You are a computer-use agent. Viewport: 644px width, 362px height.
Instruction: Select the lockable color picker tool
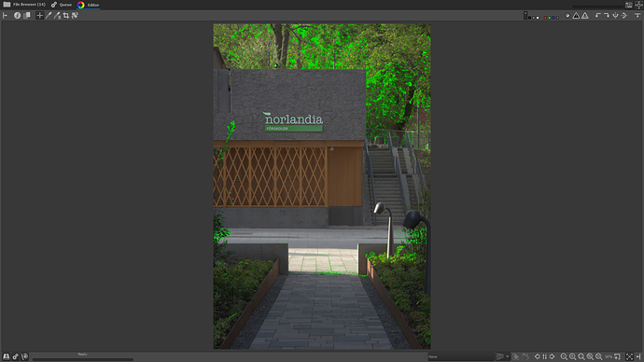pos(57,16)
